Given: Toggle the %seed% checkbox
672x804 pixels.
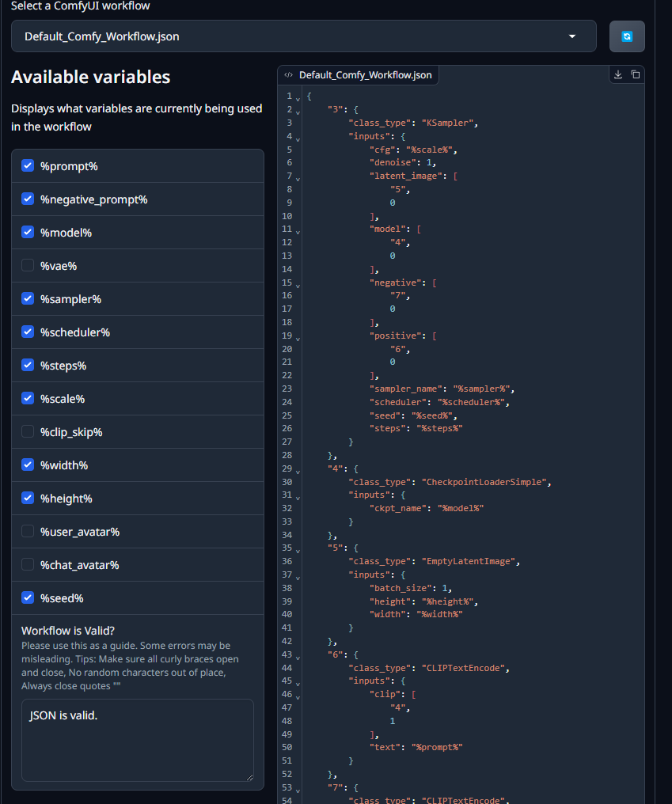Looking at the screenshot, I should [x=28, y=598].
